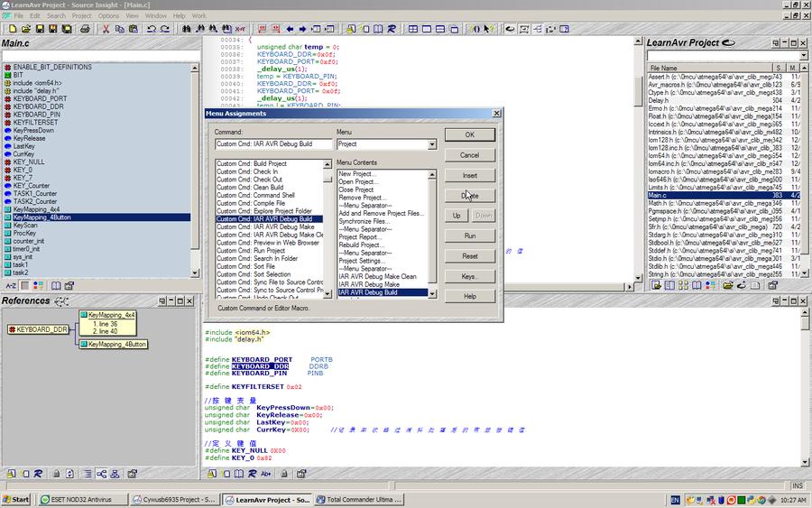Click the KEYBOARD_DDR node in References tree

point(41,329)
